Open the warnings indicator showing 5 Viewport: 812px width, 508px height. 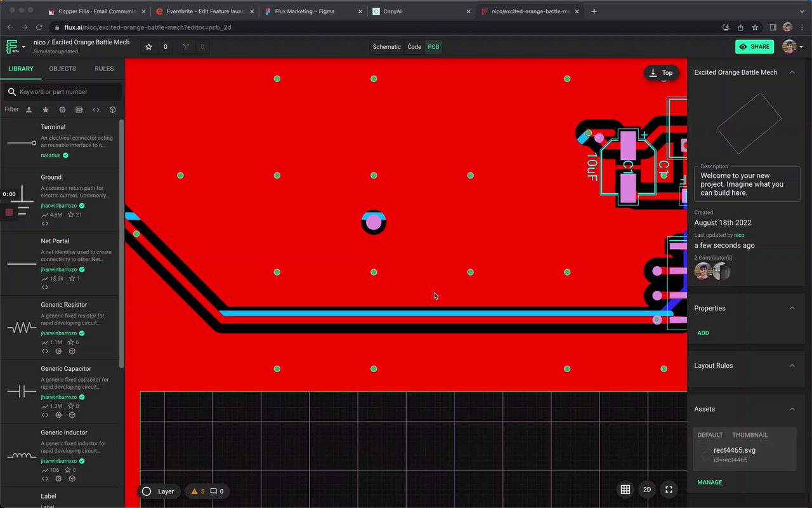[x=198, y=491]
